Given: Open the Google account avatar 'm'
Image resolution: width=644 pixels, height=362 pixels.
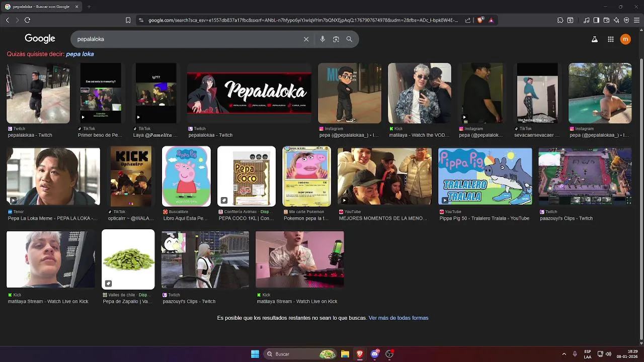Looking at the screenshot, I should point(625,39).
